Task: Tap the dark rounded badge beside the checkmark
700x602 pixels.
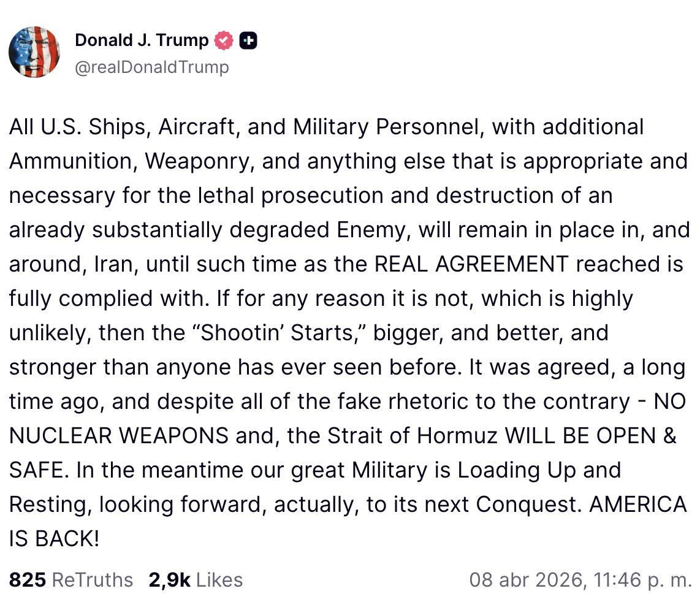Action: point(247,40)
